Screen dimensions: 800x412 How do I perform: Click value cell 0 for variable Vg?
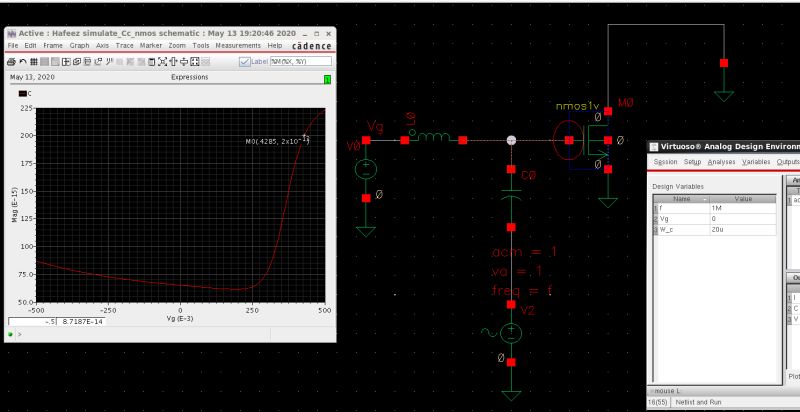[x=743, y=219]
